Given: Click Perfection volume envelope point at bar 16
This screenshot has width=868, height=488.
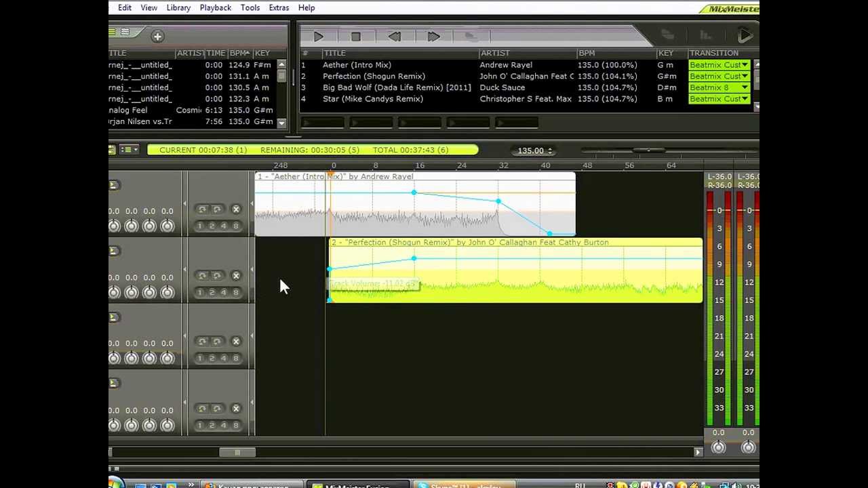Looking at the screenshot, I should click(x=414, y=258).
